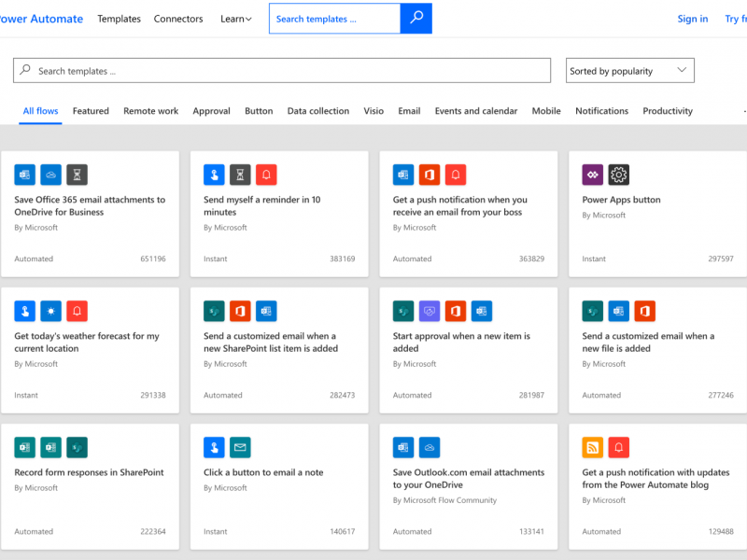Click the hourglass icon on the Save Office 365 attachments card
The image size is (747, 560).
tap(78, 175)
